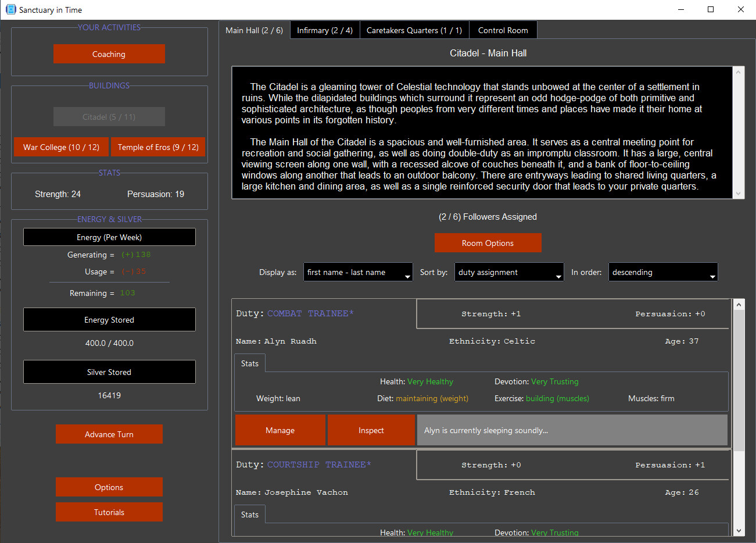756x543 pixels.
Task: Open Alyn Ruadh's Stats tab
Action: click(x=250, y=363)
